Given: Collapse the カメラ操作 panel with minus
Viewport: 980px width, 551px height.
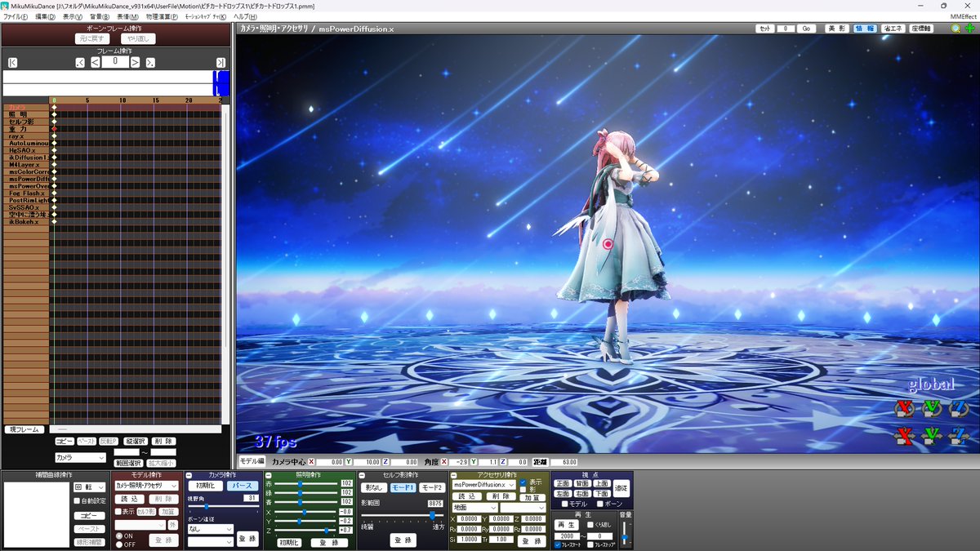Looking at the screenshot, I should click(189, 475).
